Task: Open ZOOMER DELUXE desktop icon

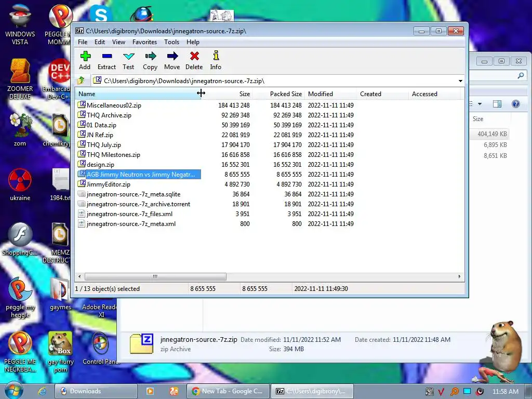Action: coord(20,79)
